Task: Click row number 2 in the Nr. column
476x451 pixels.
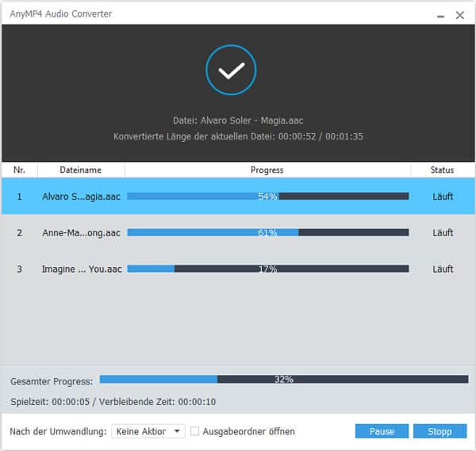Action: click(x=19, y=233)
